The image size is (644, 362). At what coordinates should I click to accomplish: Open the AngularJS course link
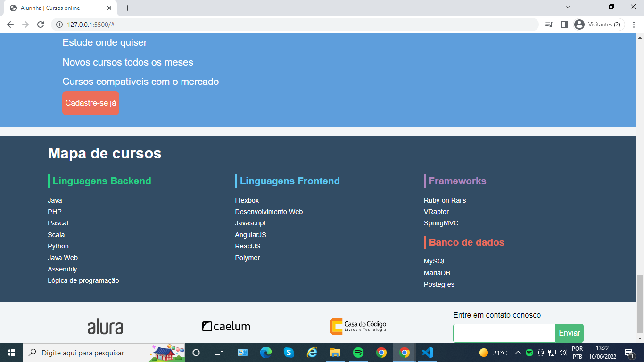click(x=251, y=235)
